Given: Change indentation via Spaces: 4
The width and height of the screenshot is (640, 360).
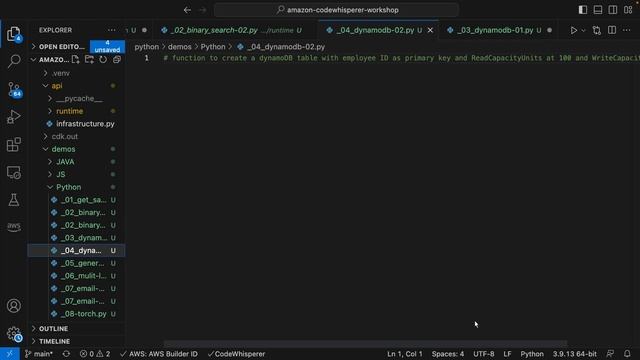Looking at the screenshot, I should [448, 354].
